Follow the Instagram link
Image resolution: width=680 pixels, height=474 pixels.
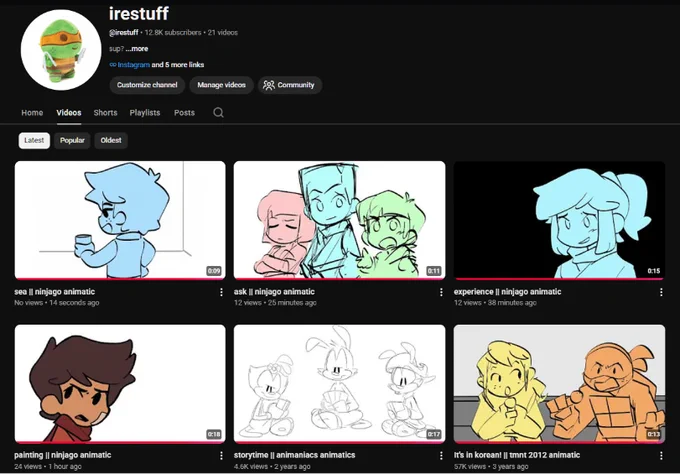(x=134, y=65)
